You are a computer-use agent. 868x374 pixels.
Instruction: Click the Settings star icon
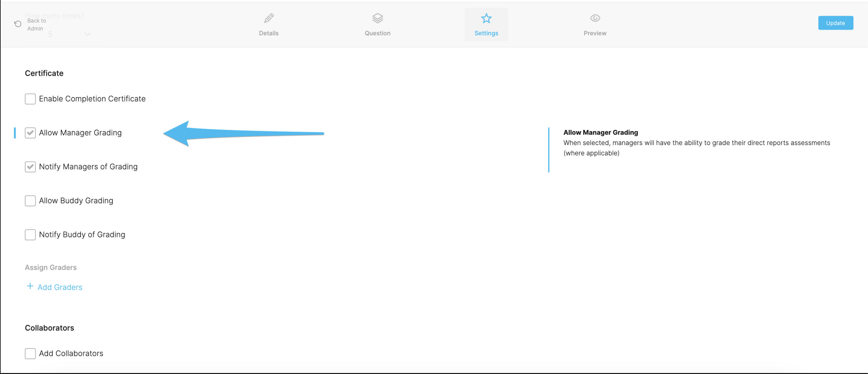click(486, 19)
